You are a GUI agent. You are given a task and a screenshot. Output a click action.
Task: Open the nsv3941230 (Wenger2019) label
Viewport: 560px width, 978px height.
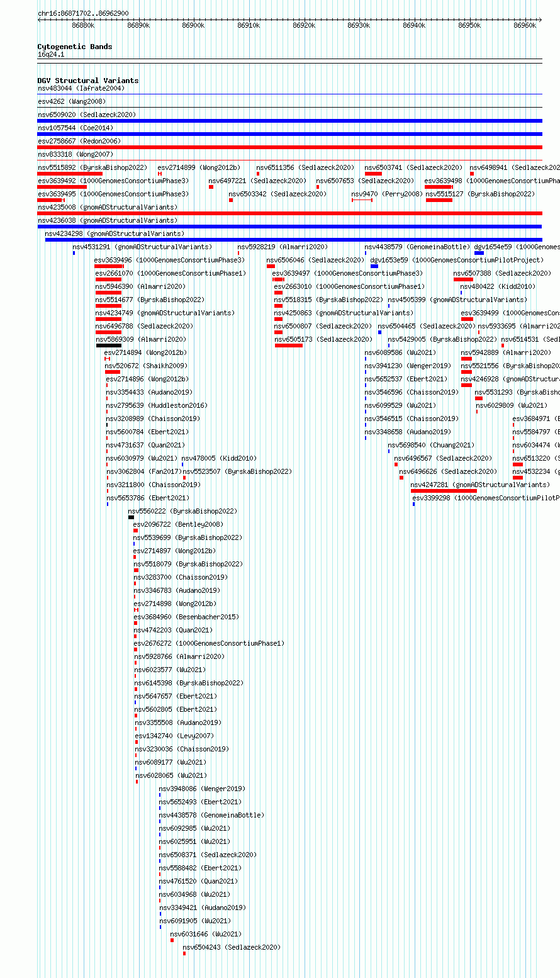408,366
